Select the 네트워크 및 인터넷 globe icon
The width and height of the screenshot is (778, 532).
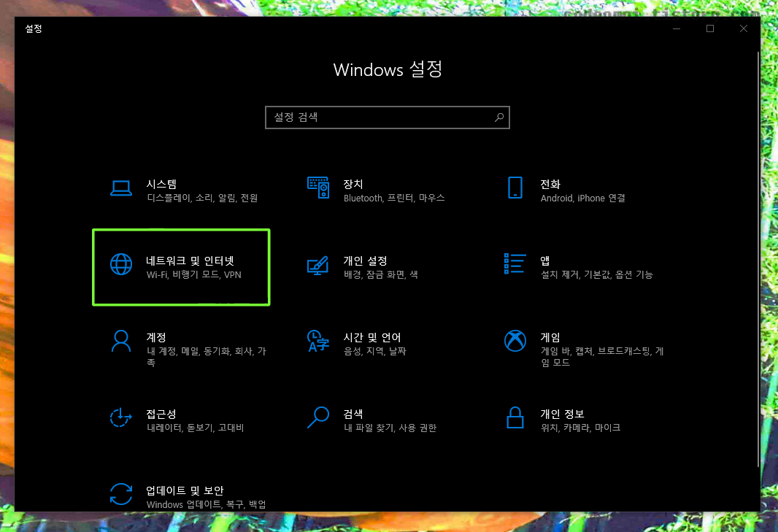point(121,264)
